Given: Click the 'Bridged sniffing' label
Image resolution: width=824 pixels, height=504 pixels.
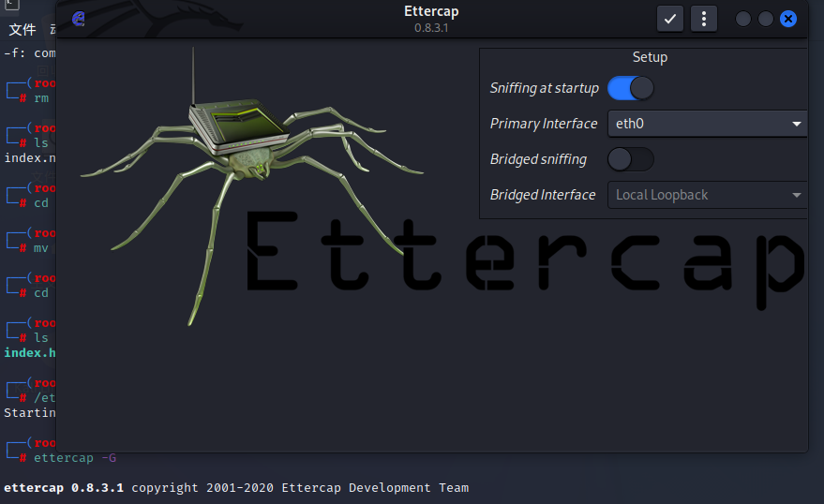Looking at the screenshot, I should pos(539,159).
